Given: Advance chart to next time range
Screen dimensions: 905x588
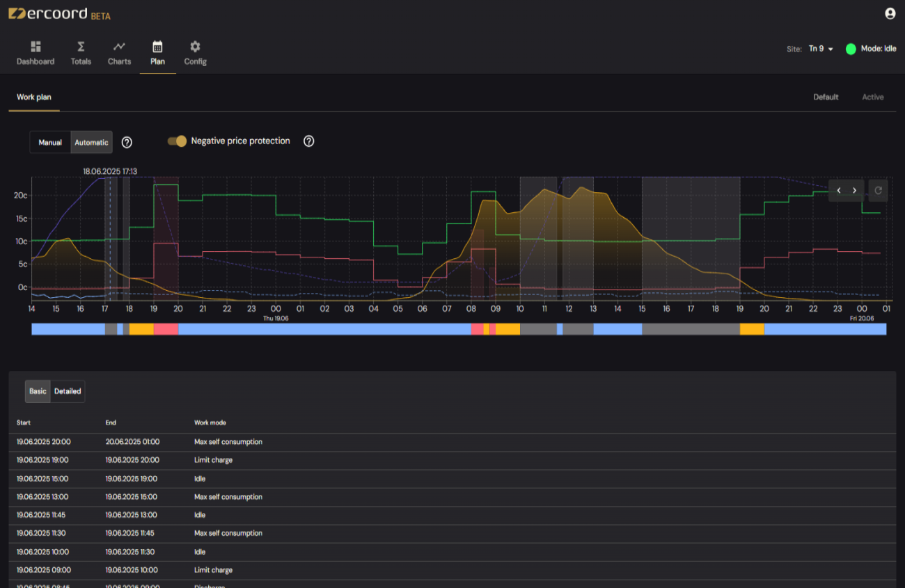Looking at the screenshot, I should click(x=855, y=191).
